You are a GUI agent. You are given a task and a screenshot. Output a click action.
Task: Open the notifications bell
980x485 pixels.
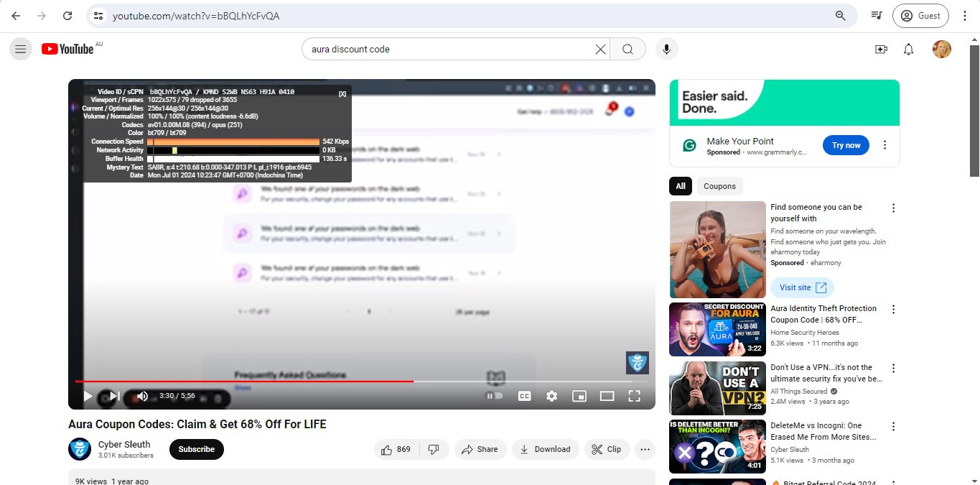(909, 49)
